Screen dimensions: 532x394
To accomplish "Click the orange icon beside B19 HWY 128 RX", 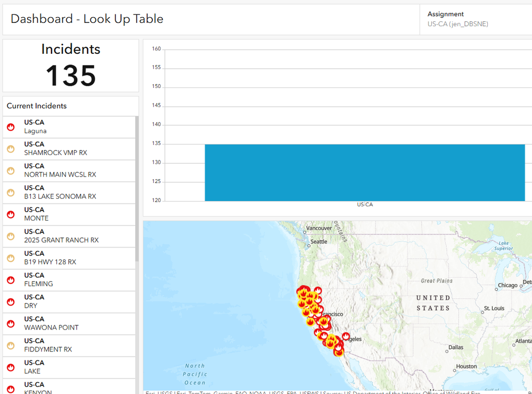I will [x=11, y=258].
